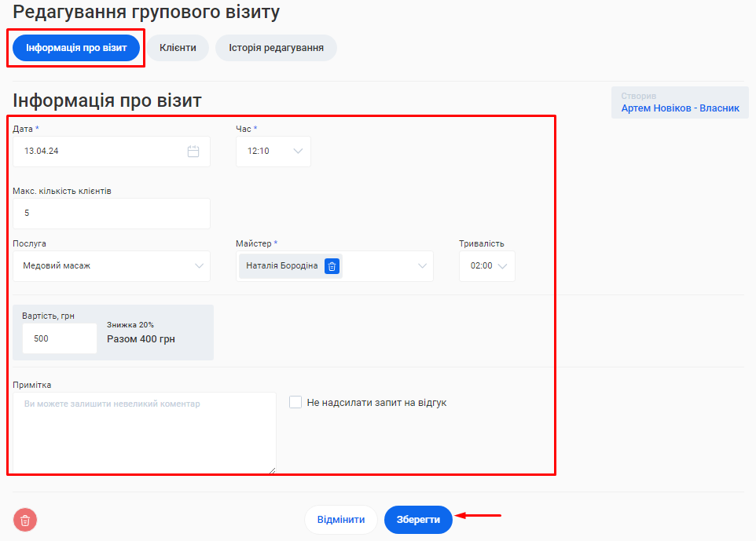Click the red delete visit trash icon
The width and height of the screenshot is (756, 541).
tap(25, 520)
